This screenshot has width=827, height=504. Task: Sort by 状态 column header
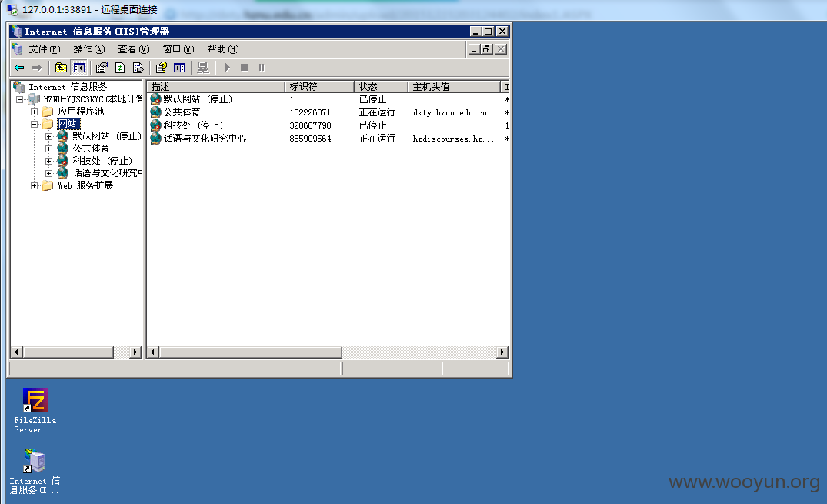click(382, 86)
